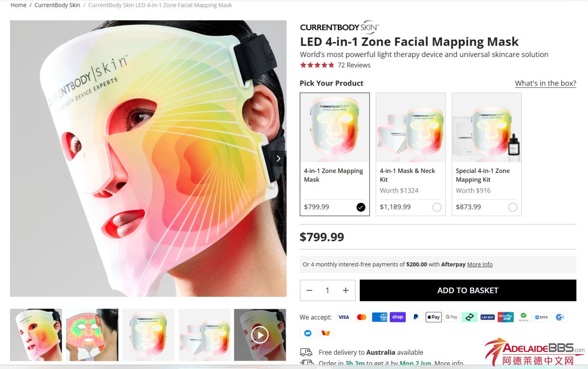Click the Afterpay payment icon
The height and width of the screenshot is (369, 588).
click(x=470, y=317)
